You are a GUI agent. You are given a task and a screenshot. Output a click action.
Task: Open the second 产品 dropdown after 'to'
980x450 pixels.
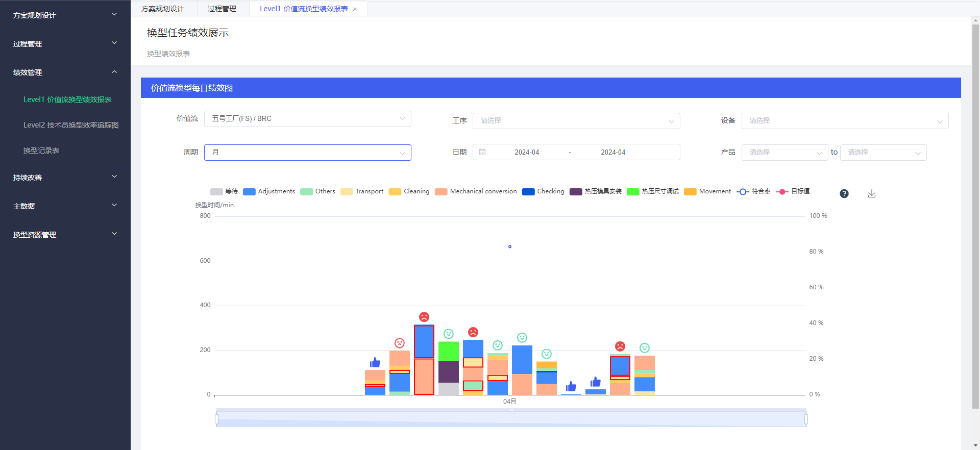pyautogui.click(x=883, y=153)
